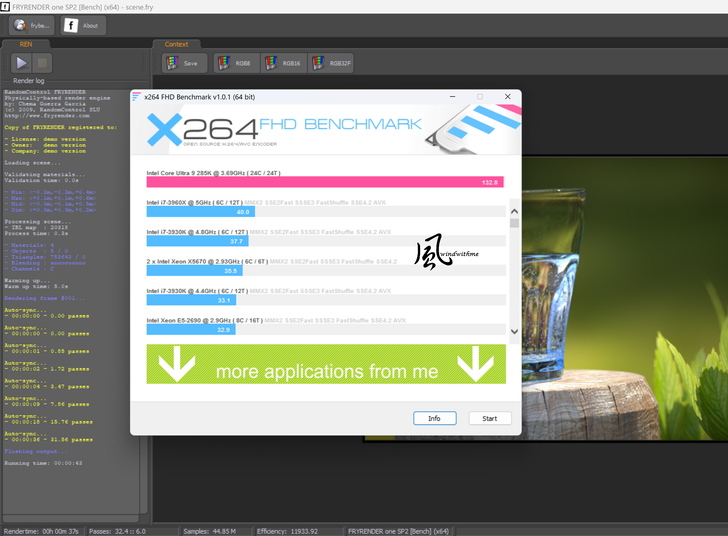Open the Context tab
Viewport: 728px width, 536px height.
[x=176, y=44]
